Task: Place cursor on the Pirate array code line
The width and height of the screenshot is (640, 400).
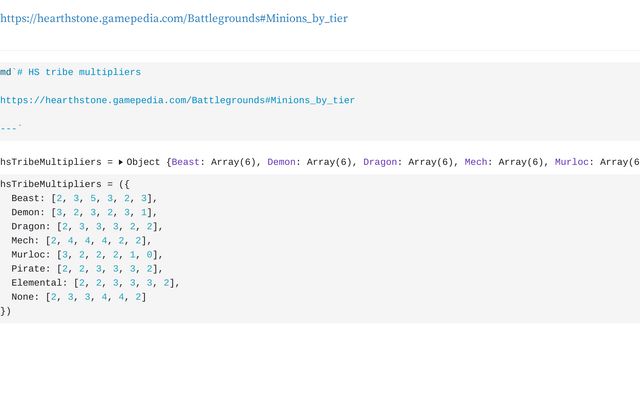Action: click(88, 268)
